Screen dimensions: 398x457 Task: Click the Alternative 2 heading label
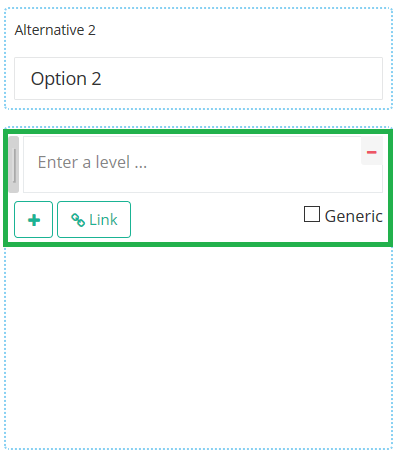pyautogui.click(x=55, y=30)
